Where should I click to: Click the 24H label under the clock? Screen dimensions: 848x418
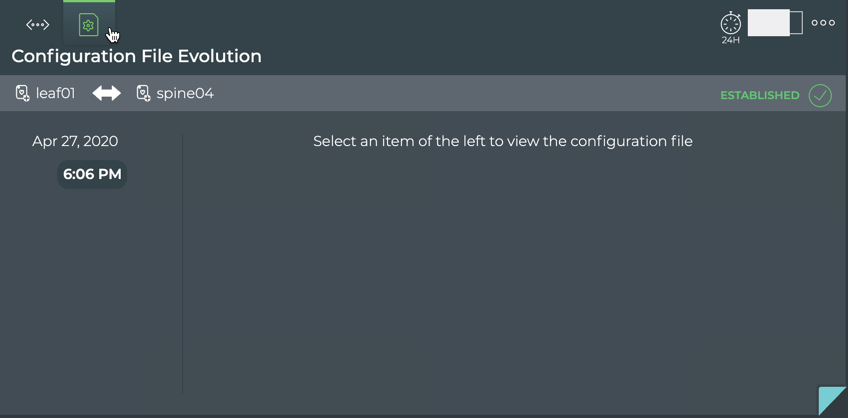pyautogui.click(x=731, y=41)
